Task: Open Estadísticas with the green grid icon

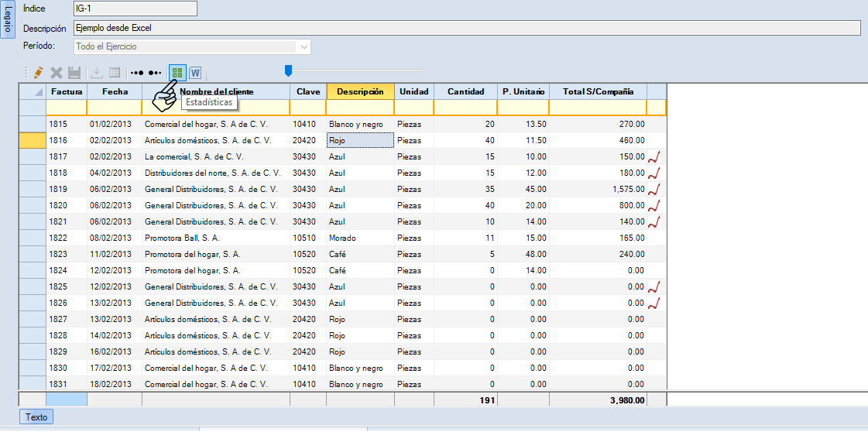Action: (x=177, y=73)
